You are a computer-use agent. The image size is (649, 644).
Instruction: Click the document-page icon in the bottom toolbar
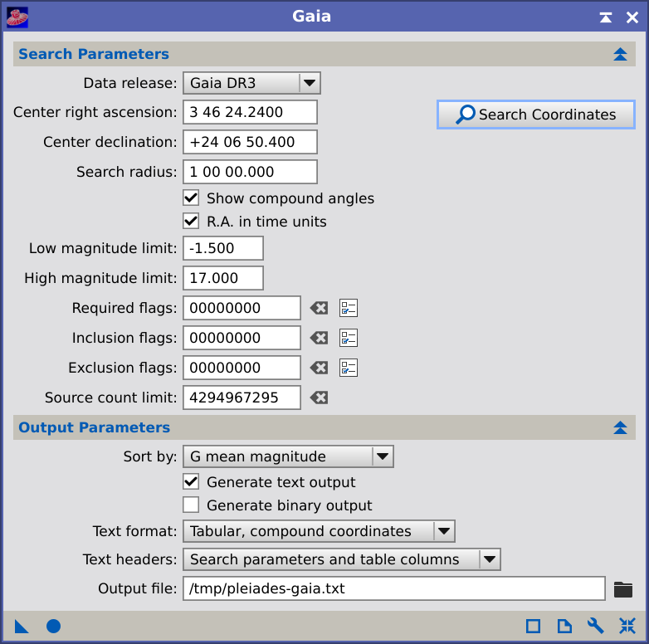564,626
